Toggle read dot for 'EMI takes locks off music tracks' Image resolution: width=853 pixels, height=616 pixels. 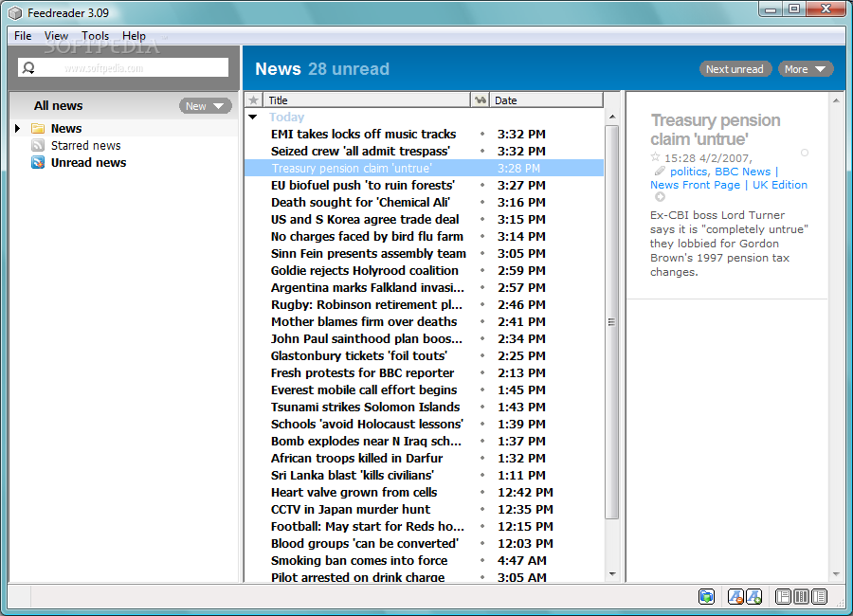(482, 134)
